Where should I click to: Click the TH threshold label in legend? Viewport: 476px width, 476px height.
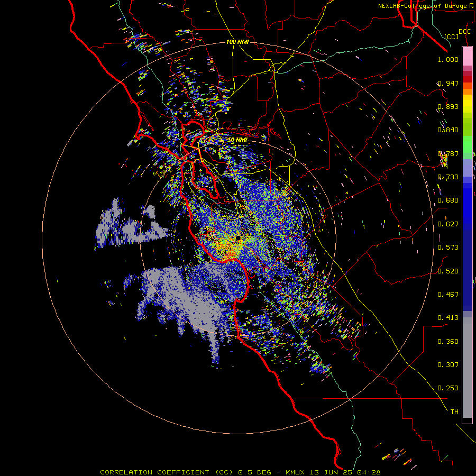[454, 412]
